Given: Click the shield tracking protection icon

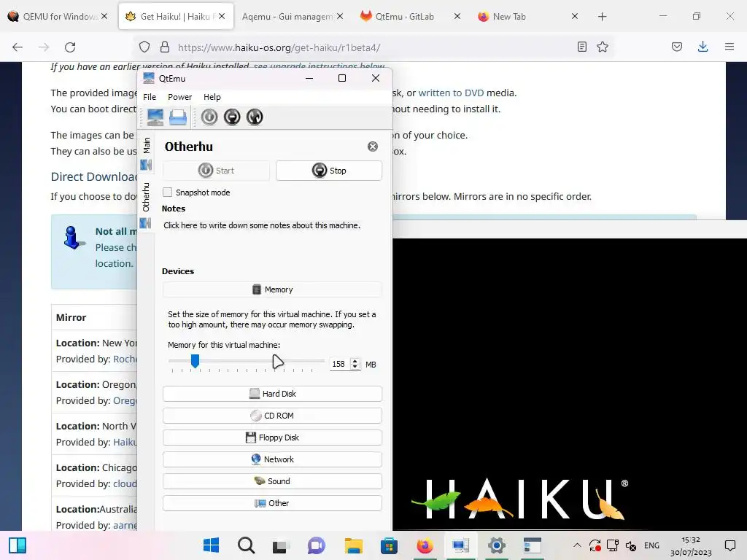Looking at the screenshot, I should click(144, 47).
